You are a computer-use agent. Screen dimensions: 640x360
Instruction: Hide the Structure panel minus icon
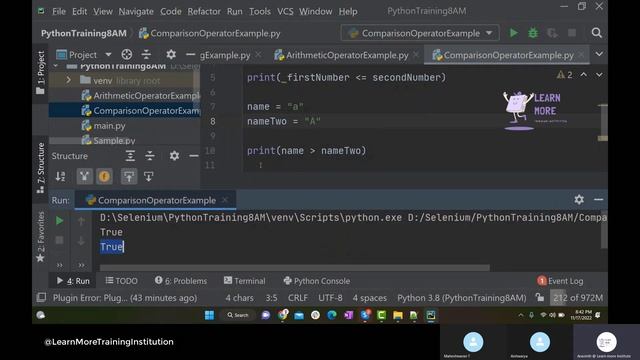click(193, 156)
